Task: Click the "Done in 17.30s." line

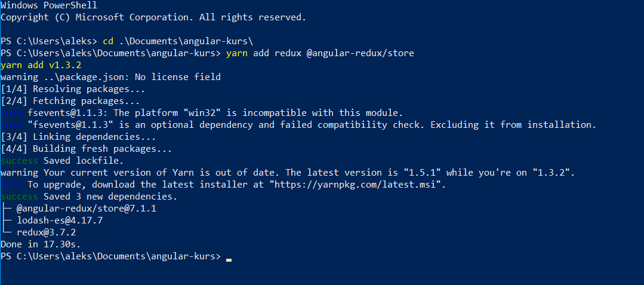Action: (40, 244)
